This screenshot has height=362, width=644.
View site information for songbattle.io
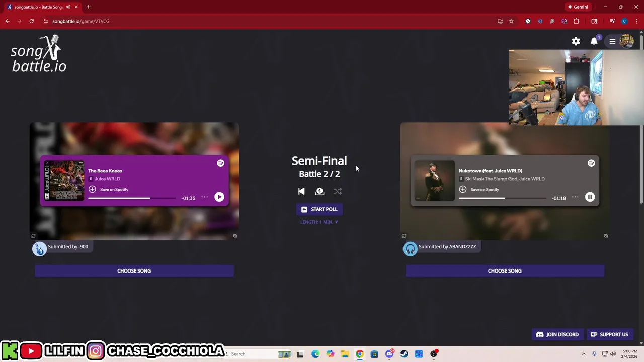[46, 21]
